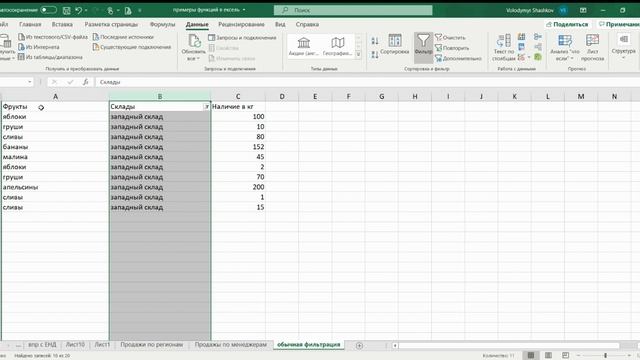
Task: Click the Flash Fill icon
Action: (x=521, y=37)
